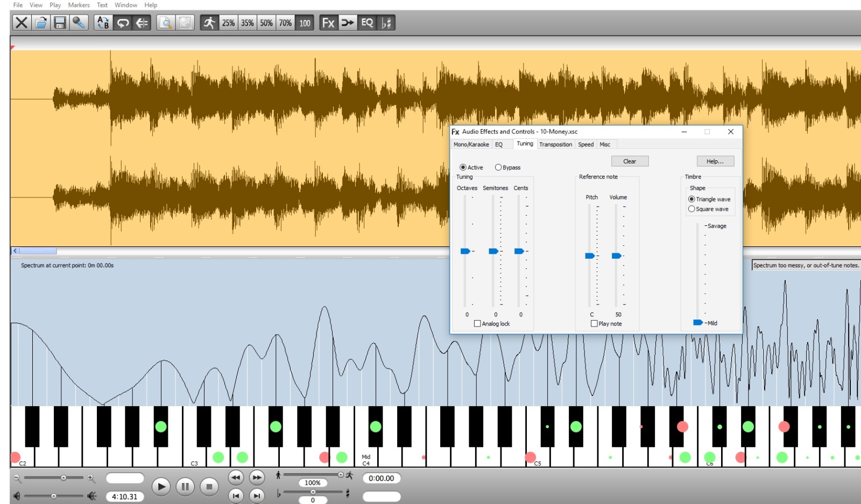Set playback speed to 70%
The image size is (861, 504).
[x=285, y=23]
